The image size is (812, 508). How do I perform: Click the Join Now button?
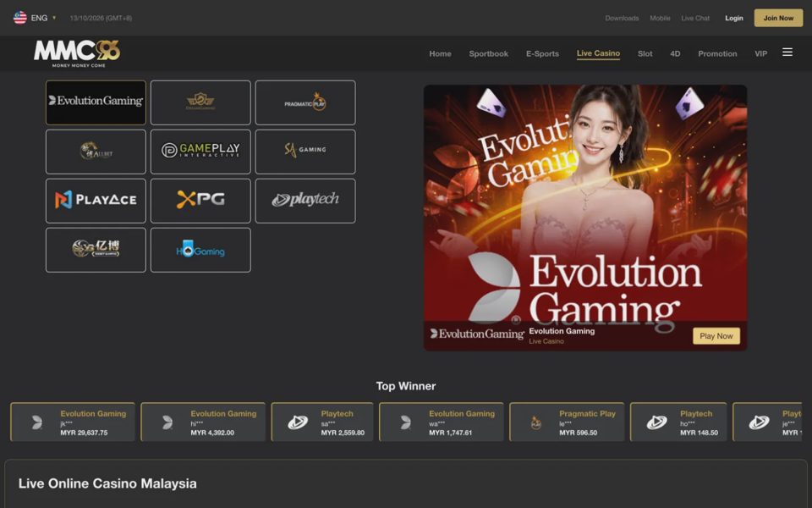click(778, 18)
